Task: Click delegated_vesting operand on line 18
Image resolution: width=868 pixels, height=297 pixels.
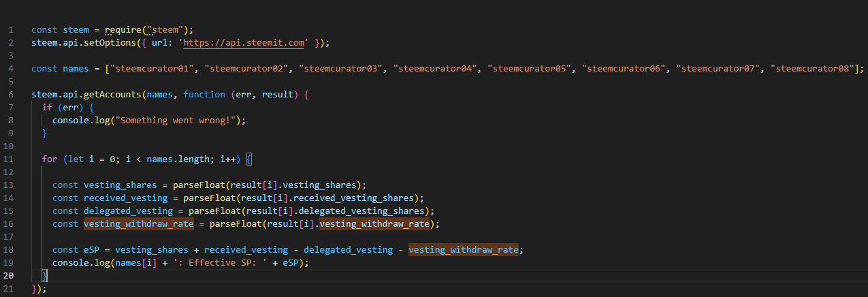Action: (x=349, y=249)
